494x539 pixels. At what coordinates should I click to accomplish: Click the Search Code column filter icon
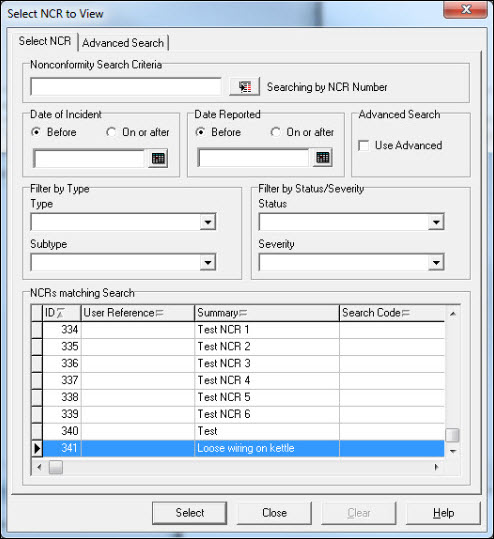(x=406, y=313)
